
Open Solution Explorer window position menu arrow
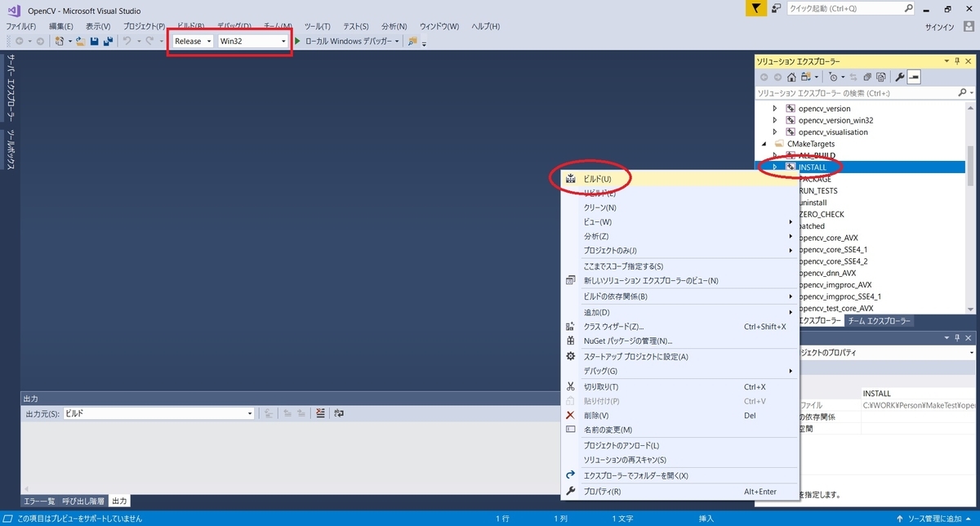(946, 61)
